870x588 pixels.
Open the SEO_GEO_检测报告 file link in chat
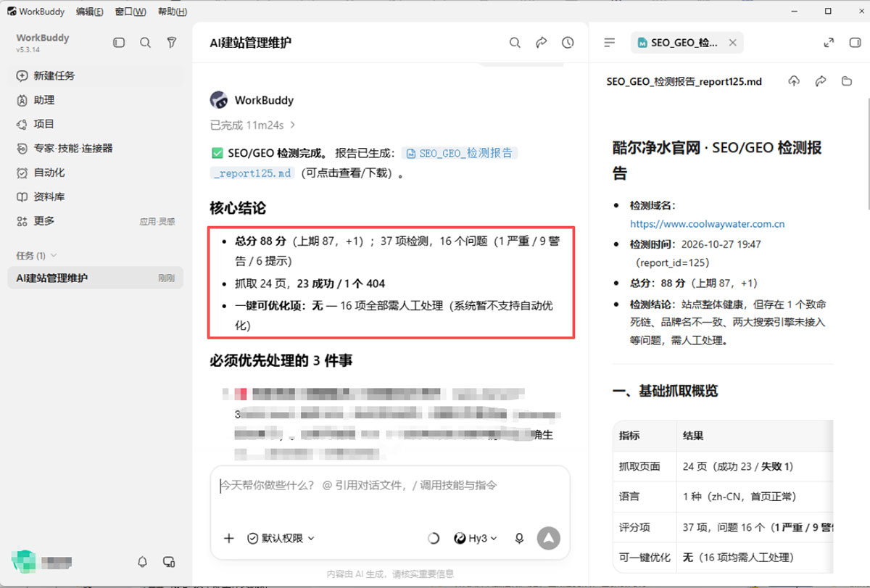461,153
